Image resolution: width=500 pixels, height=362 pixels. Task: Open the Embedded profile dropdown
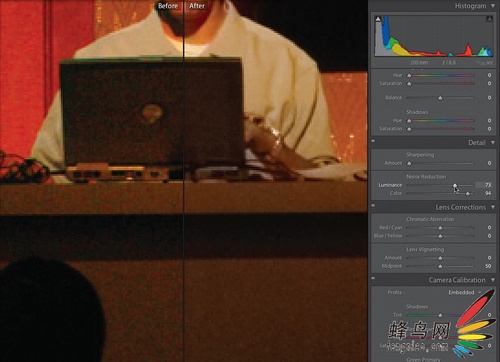pyautogui.click(x=465, y=292)
